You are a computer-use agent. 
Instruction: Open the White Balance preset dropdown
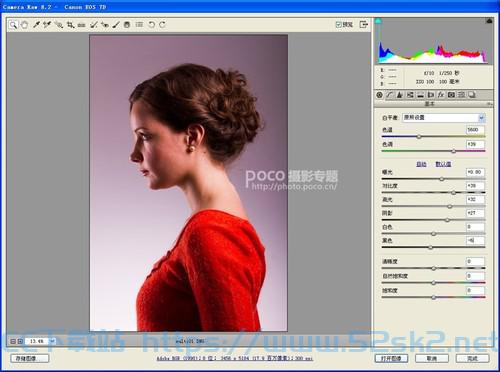(444, 118)
